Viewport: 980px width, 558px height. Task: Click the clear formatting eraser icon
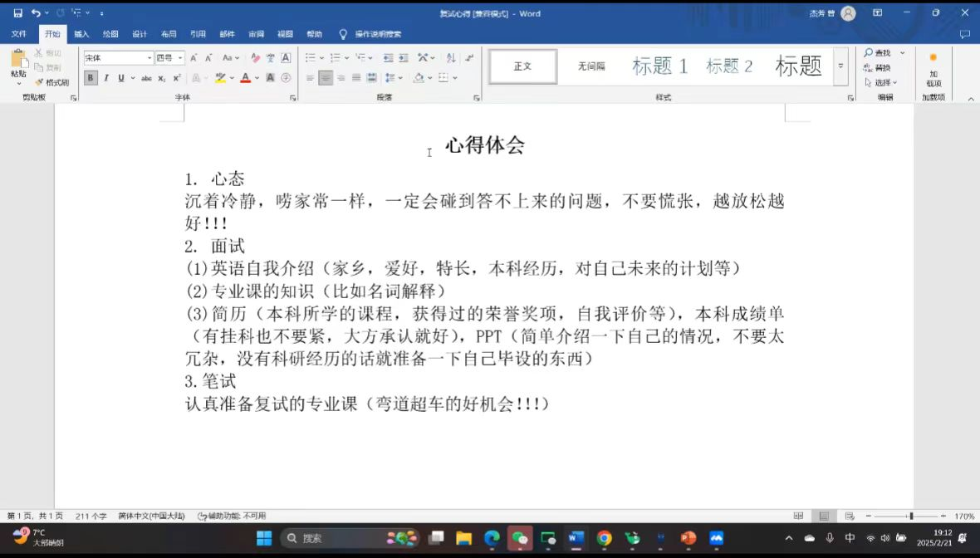point(256,58)
